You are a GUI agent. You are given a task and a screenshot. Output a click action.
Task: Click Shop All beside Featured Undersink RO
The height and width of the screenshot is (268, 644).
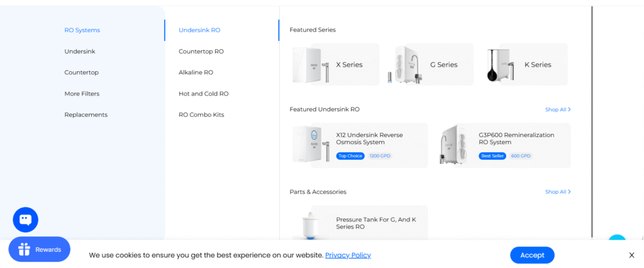[x=558, y=109]
